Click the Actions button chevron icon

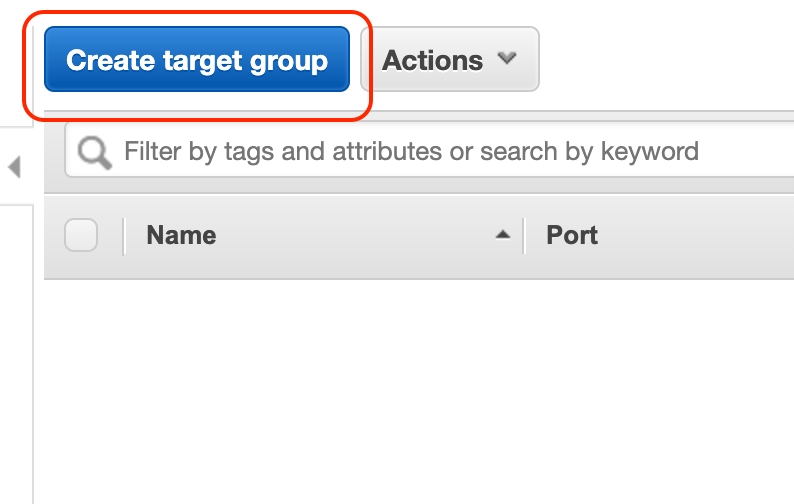tap(507, 59)
